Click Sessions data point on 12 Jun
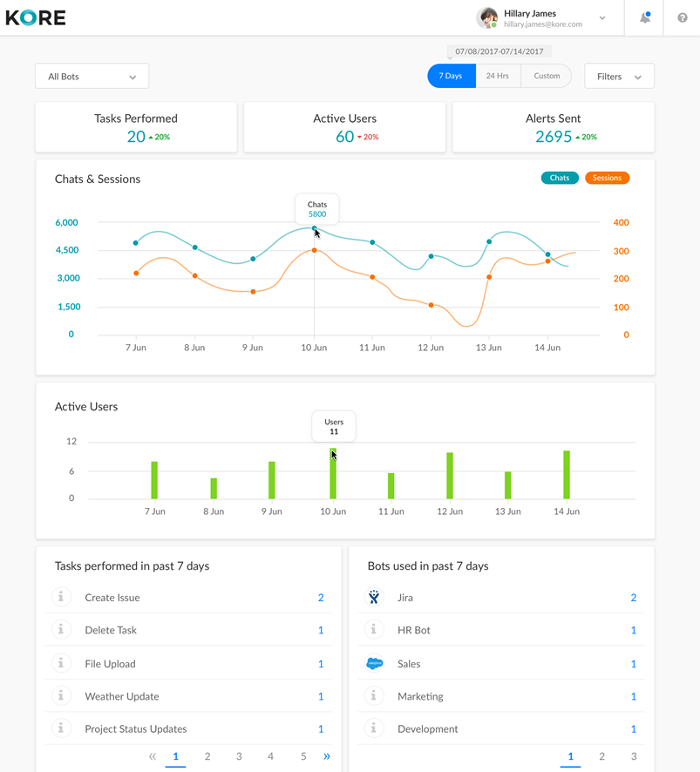Screen dimensions: 700x772 431,305
